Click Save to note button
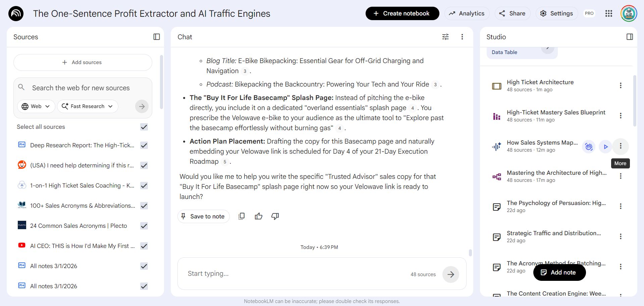Viewport: 644px width, 306px height. point(203,216)
